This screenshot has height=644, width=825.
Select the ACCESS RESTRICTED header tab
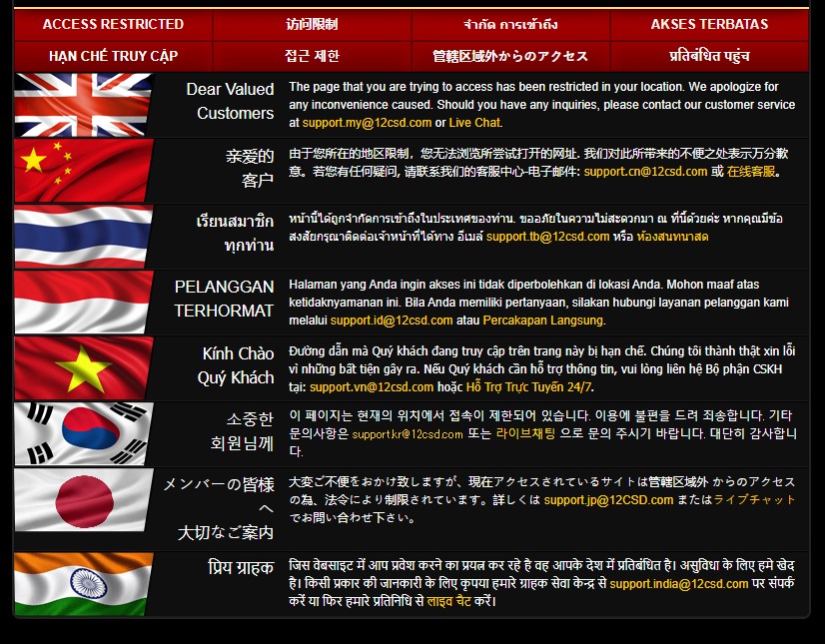113,24
